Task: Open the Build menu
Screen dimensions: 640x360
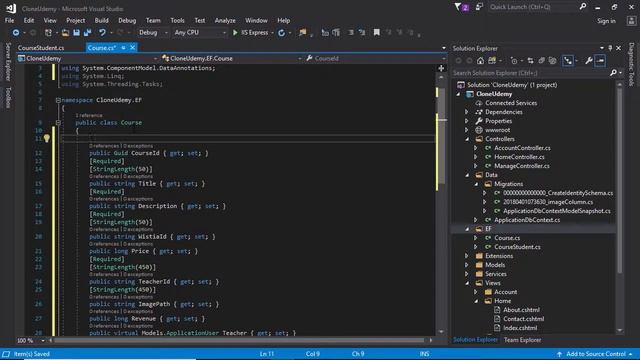Action: pyautogui.click(x=102, y=20)
